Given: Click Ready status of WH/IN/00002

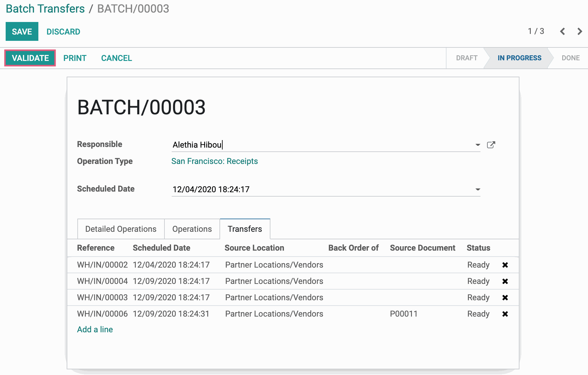Looking at the screenshot, I should pos(478,265).
